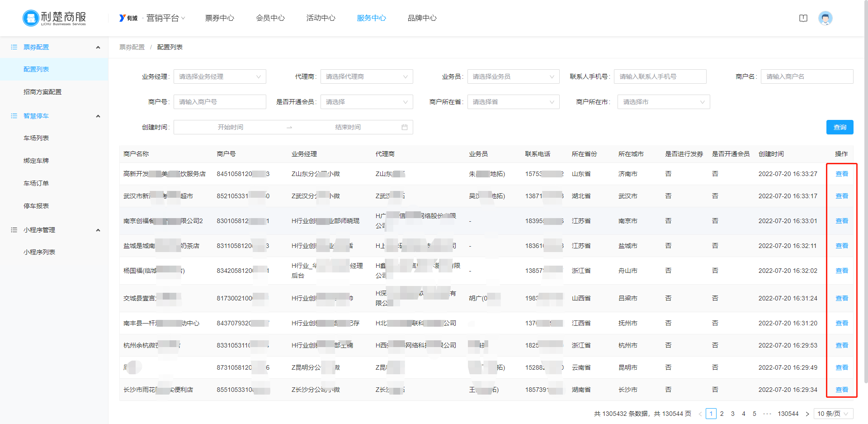
Task: Open the documentation book icon
Action: click(x=803, y=18)
